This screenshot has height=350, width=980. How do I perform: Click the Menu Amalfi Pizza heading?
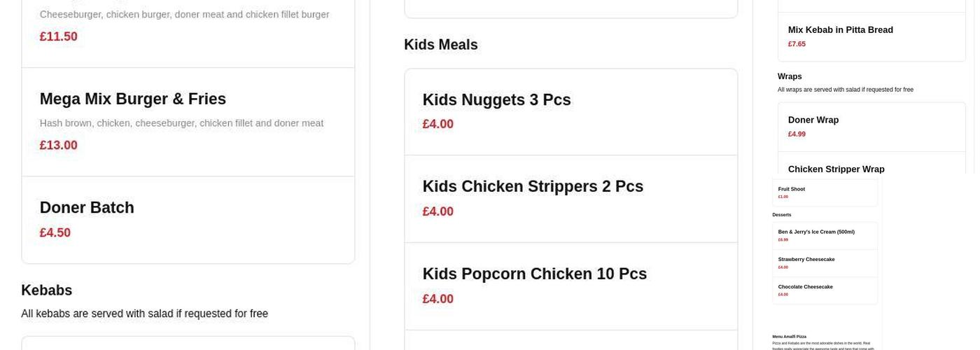[789, 337]
